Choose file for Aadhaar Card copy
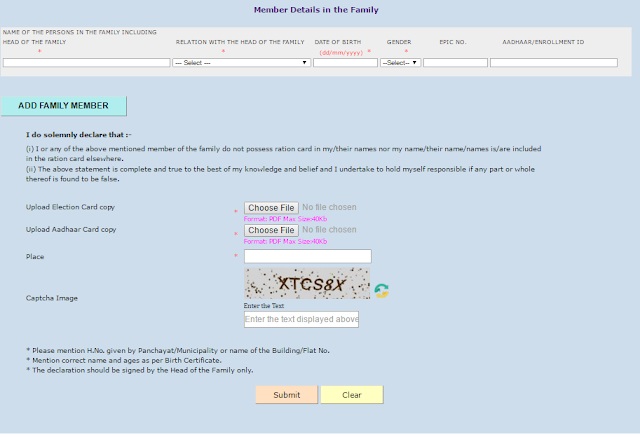 click(x=271, y=230)
